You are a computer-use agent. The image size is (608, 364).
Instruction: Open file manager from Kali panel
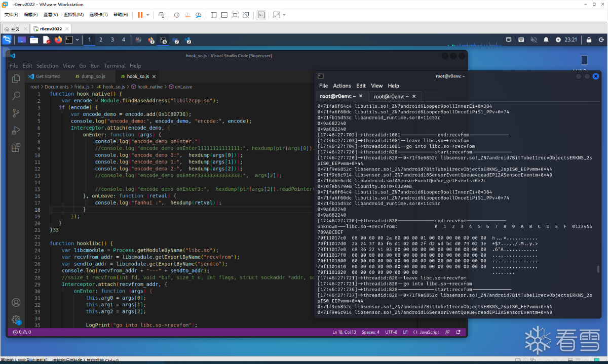click(x=34, y=39)
